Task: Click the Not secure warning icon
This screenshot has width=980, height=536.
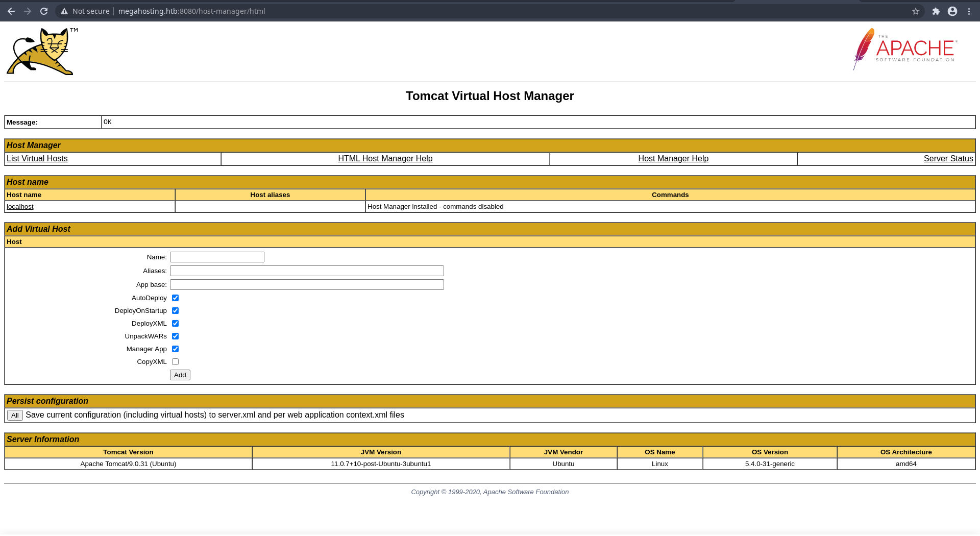Action: [64, 11]
